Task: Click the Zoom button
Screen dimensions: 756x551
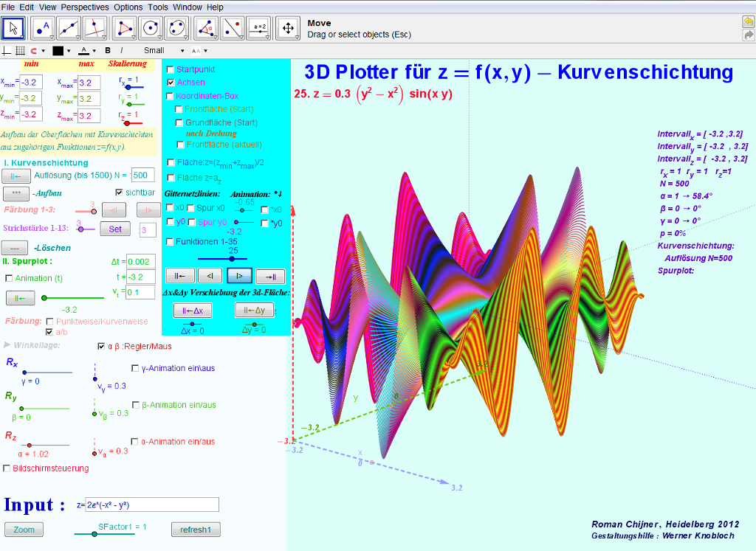Action: click(24, 530)
